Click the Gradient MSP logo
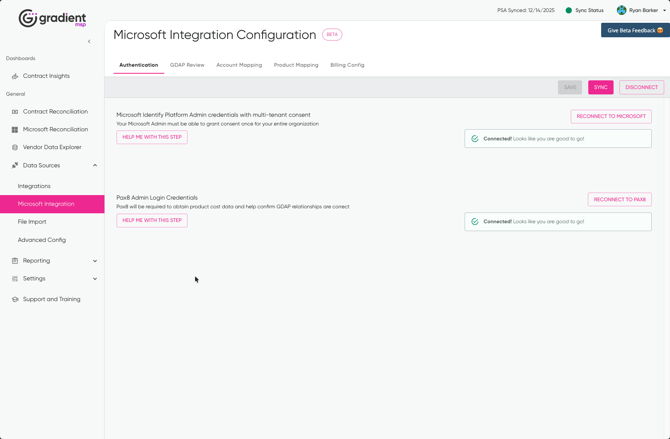The image size is (670, 439). (52, 18)
